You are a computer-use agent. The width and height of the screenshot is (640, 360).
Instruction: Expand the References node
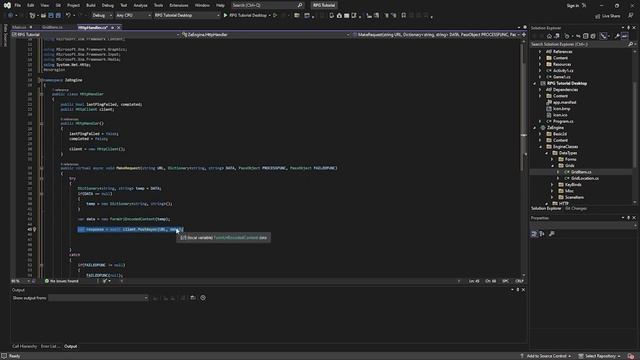[x=540, y=52]
